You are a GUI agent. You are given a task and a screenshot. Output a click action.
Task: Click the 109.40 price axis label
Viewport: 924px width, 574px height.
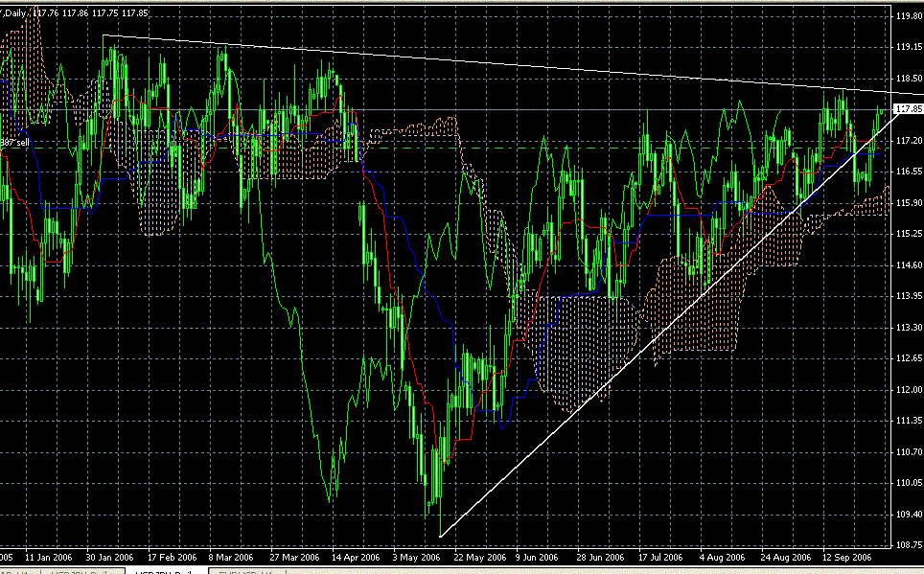click(909, 515)
